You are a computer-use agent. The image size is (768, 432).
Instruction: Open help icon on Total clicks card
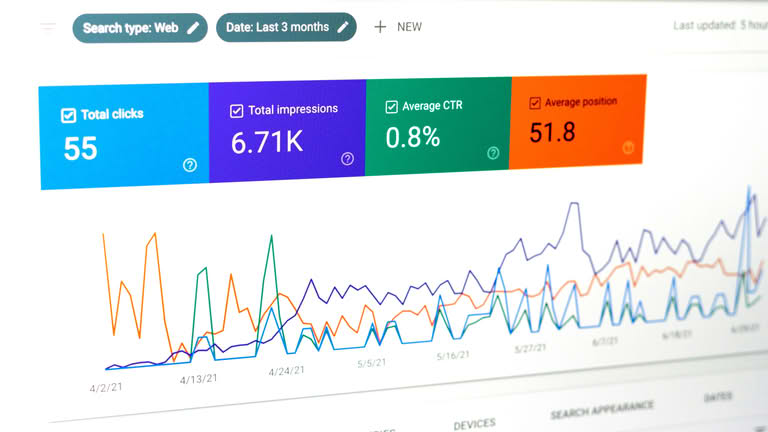190,165
